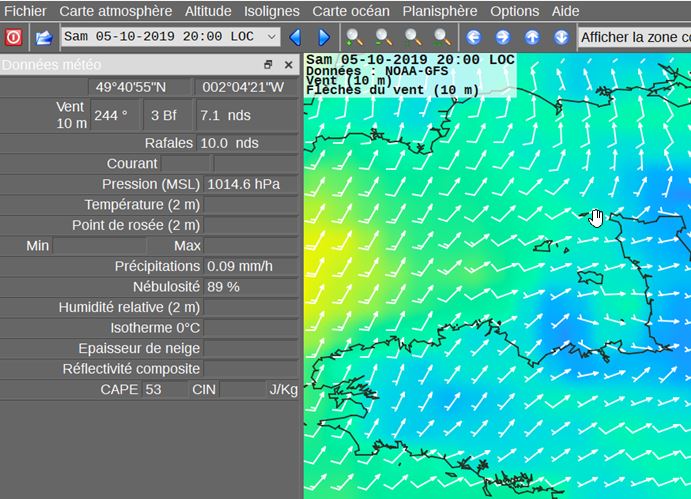
Task: Open the Carte atmosphère menu
Action: (116, 11)
